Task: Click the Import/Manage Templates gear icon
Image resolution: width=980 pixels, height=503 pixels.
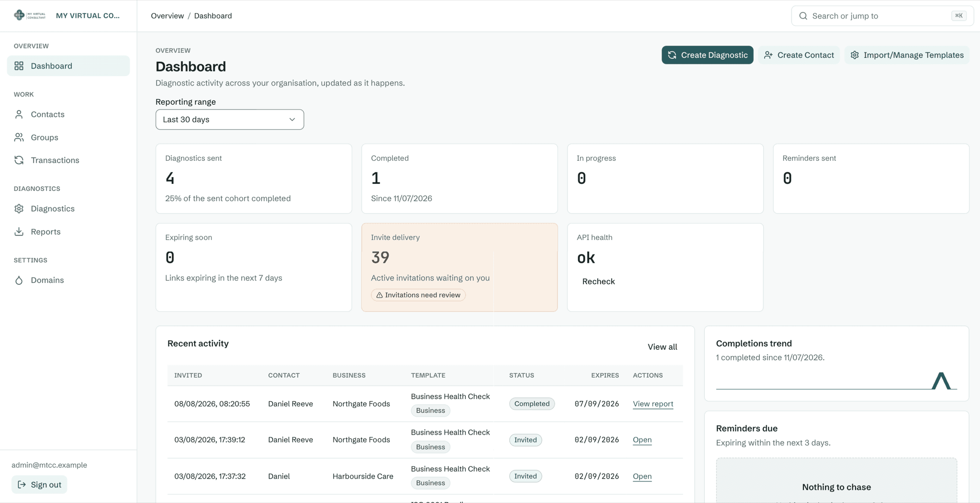Action: tap(855, 55)
